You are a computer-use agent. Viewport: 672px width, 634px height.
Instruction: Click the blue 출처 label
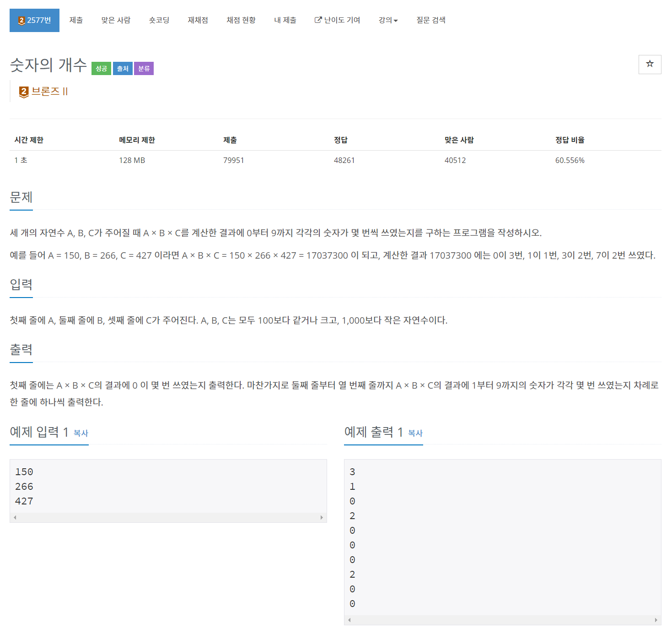pos(123,69)
